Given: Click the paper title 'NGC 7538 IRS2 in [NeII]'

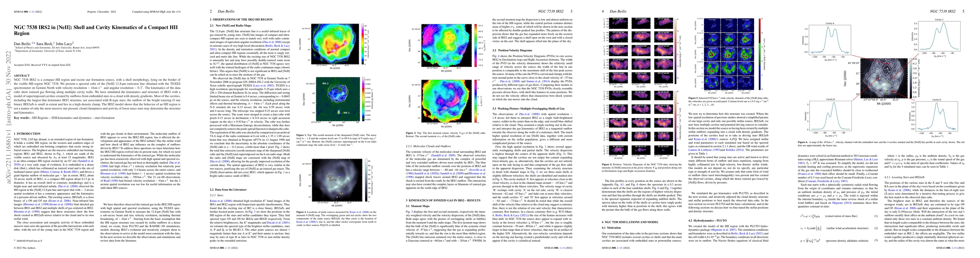Looking at the screenshot, I should [x=43, y=28].
